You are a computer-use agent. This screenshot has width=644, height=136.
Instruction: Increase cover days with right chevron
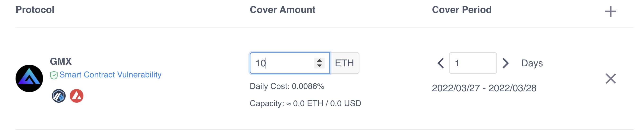pos(505,63)
